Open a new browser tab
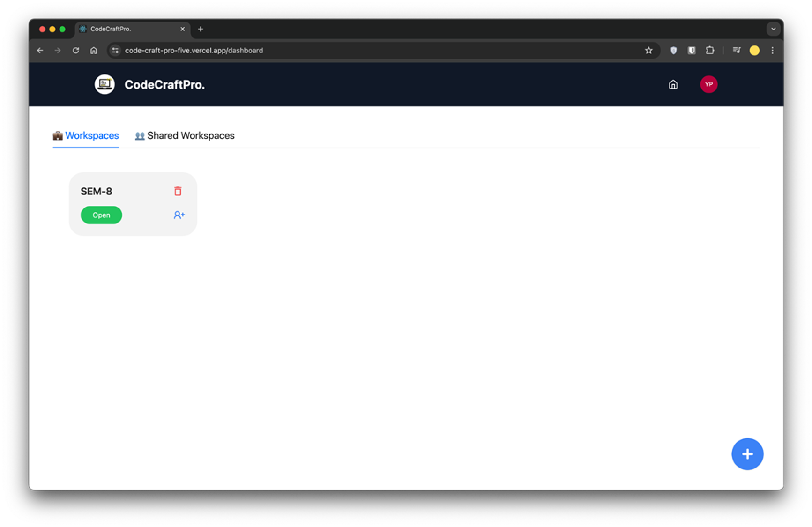812x527 pixels. (201, 29)
